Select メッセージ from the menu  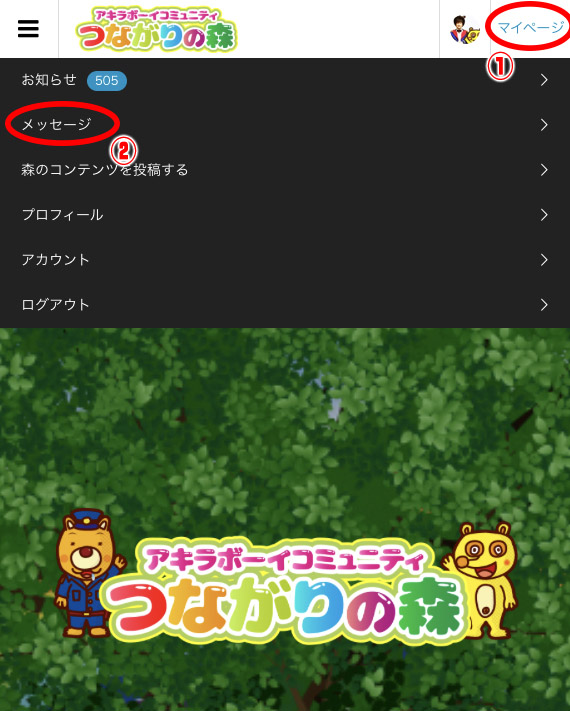pos(285,124)
